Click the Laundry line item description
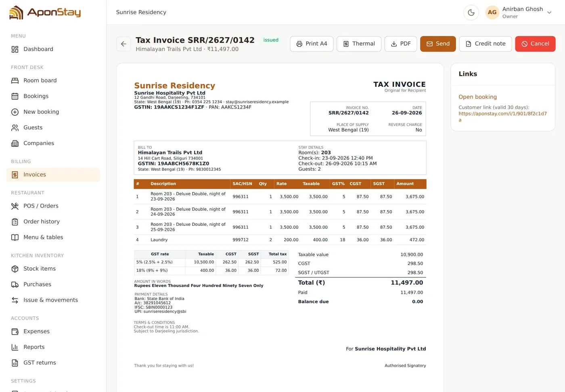565x392 pixels. [x=159, y=240]
